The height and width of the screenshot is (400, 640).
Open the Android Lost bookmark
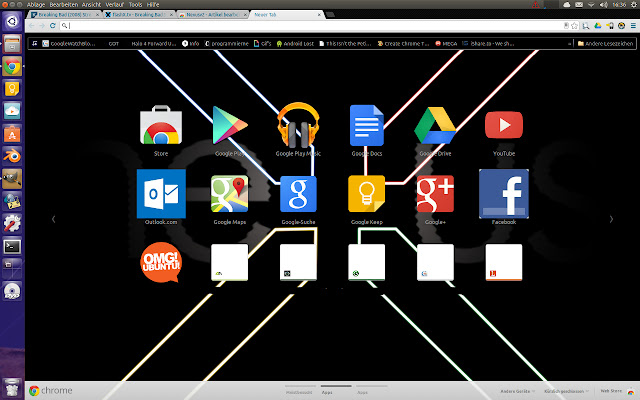(295, 44)
